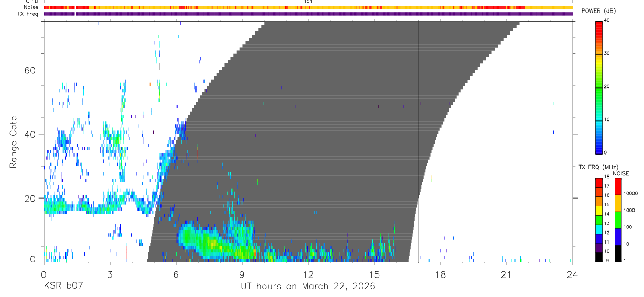Click the blue segment of NOISE colorbar
This screenshot has width=644, height=297.
pos(618,237)
